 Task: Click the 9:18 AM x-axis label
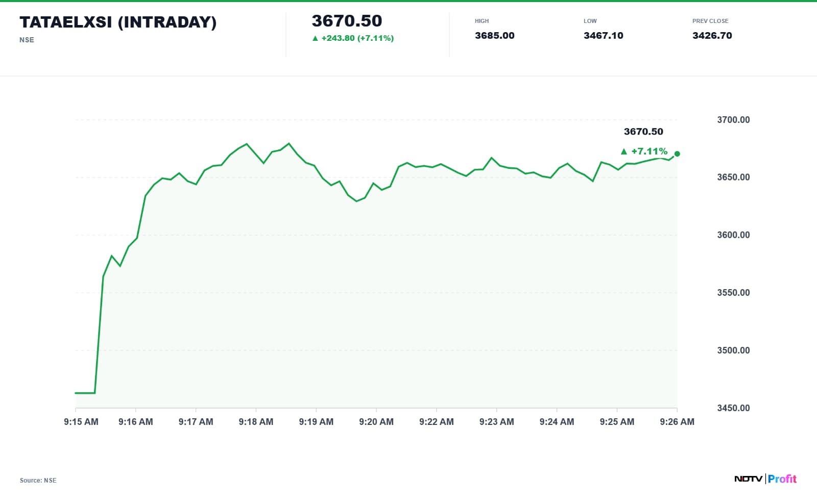256,422
